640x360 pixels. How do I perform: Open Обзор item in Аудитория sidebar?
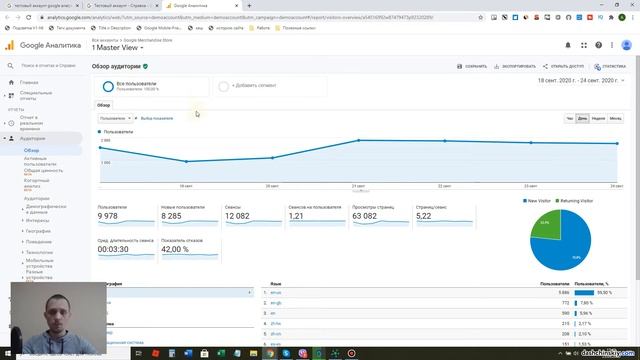(31, 151)
